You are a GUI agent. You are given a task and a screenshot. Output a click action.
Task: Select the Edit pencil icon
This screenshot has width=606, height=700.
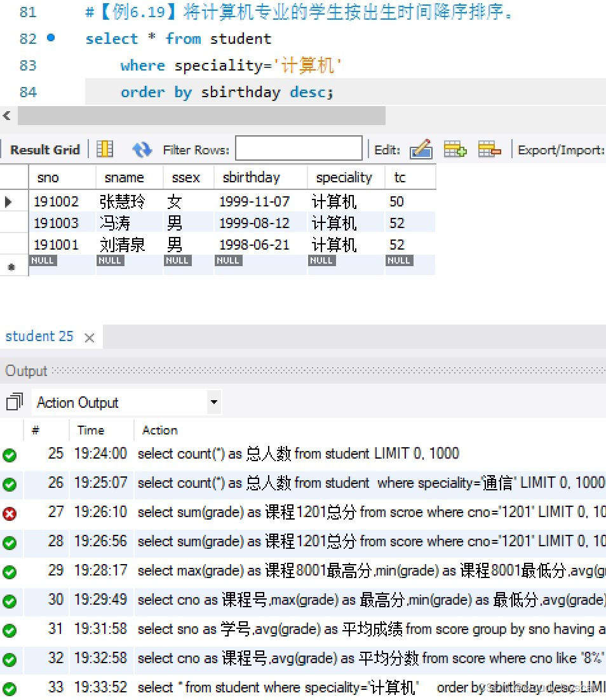tap(421, 149)
